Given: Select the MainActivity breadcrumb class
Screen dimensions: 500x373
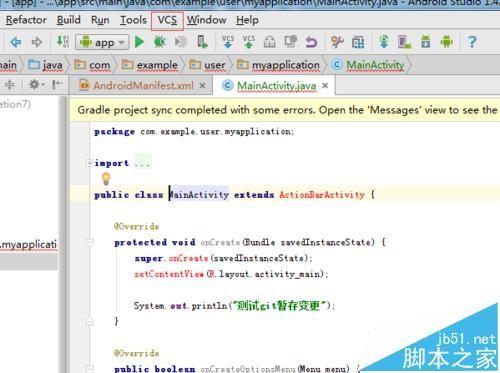Looking at the screenshot, I should point(369,65).
